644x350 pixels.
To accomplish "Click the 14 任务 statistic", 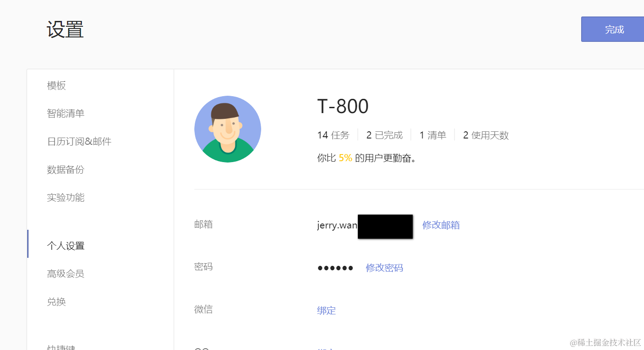I will pyautogui.click(x=333, y=135).
